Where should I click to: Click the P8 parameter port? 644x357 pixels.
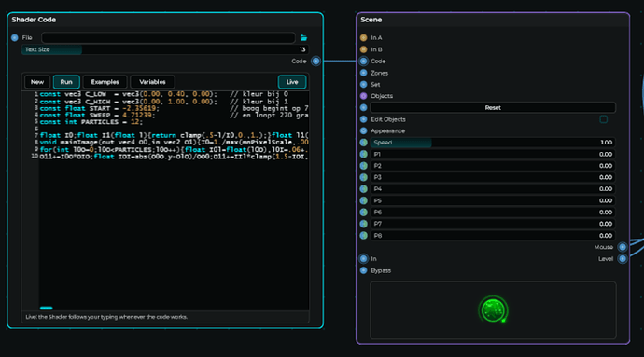point(363,236)
